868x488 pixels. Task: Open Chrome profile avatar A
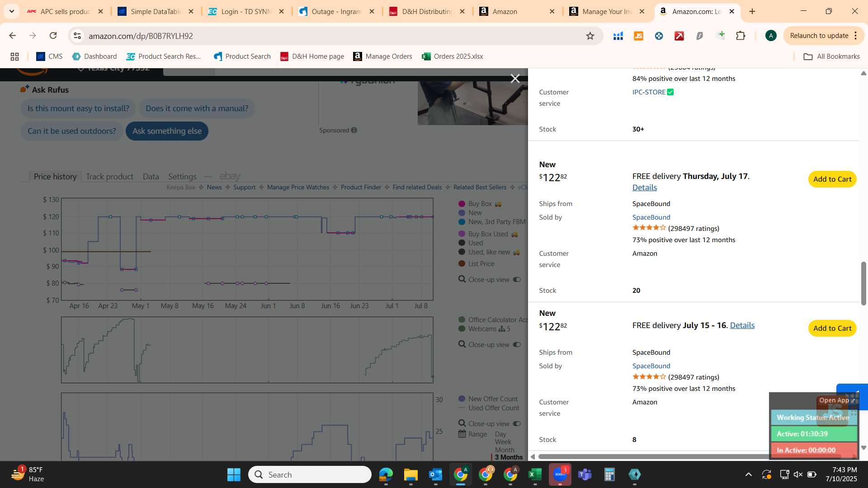(x=771, y=36)
